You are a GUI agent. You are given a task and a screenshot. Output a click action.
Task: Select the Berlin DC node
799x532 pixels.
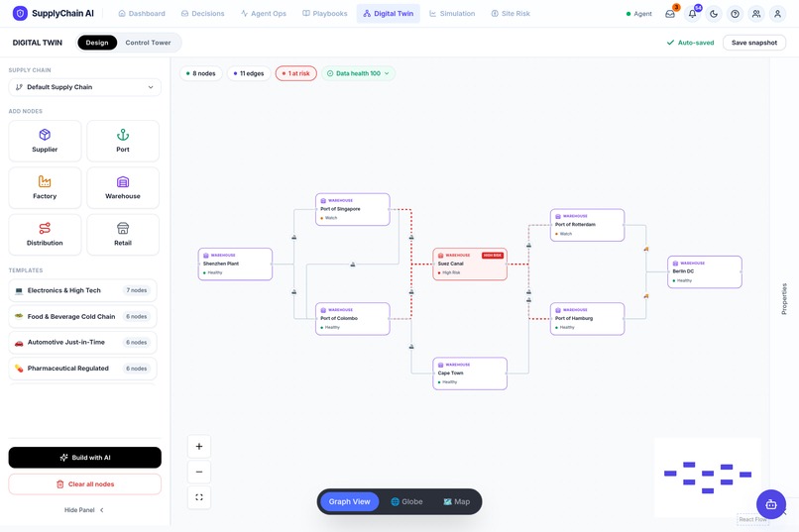point(705,271)
